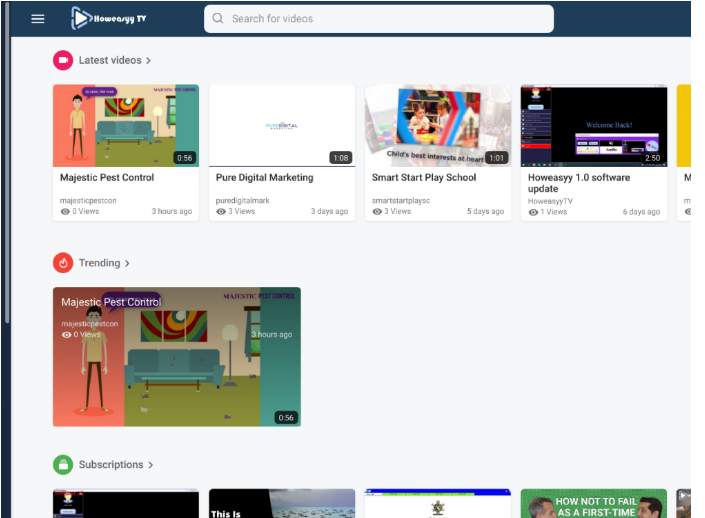The height and width of the screenshot is (518, 705).
Task: Click Majestic Pest Control title in Latest videos
Action: point(107,178)
